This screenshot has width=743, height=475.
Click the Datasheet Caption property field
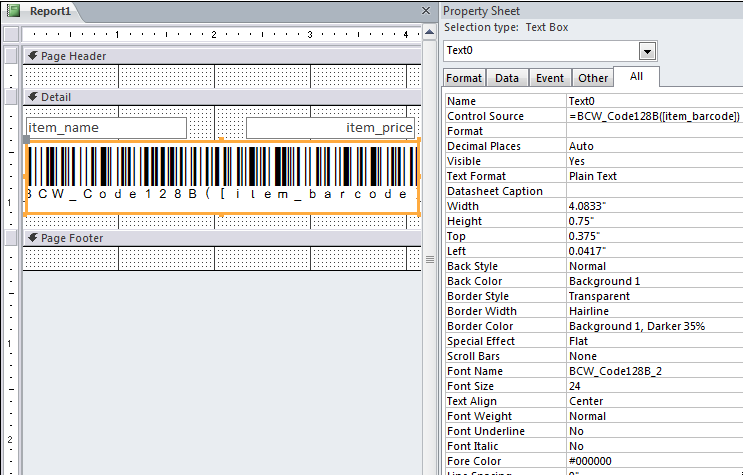pos(655,191)
